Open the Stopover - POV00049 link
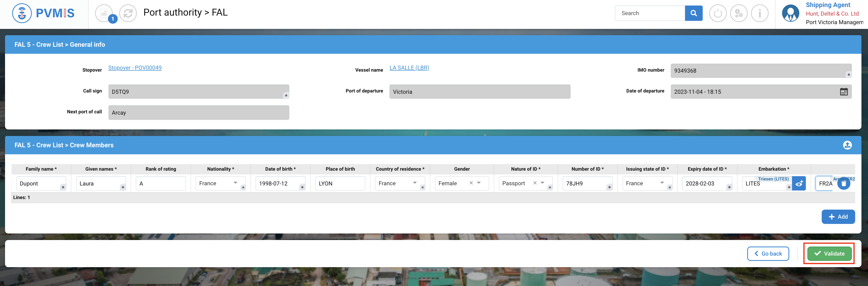The width and height of the screenshot is (868, 286). [x=135, y=68]
